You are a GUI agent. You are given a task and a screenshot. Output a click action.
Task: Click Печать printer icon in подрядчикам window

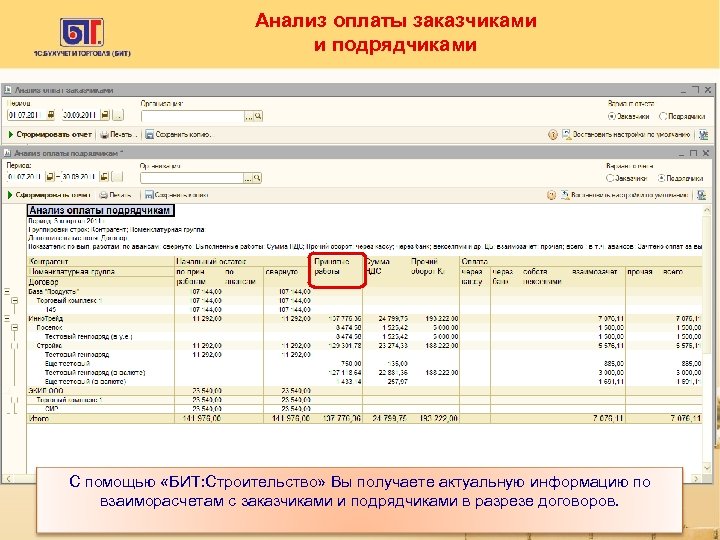104,195
